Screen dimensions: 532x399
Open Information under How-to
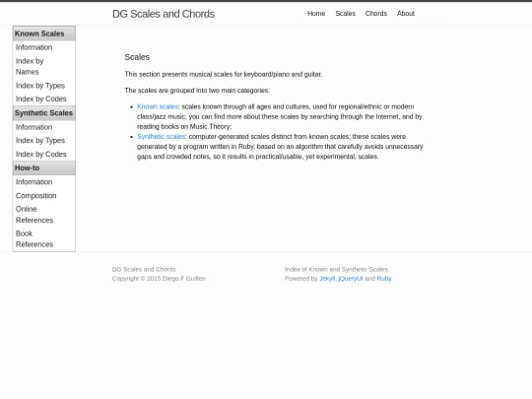33,182
